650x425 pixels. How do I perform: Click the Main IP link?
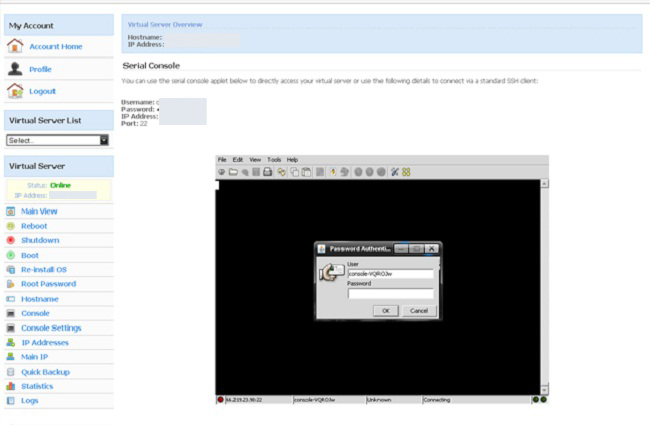[34, 357]
